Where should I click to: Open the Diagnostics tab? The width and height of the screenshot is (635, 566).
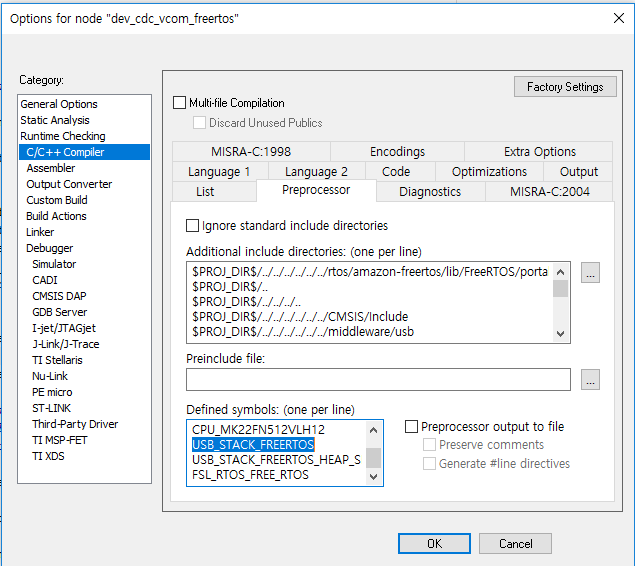click(430, 192)
